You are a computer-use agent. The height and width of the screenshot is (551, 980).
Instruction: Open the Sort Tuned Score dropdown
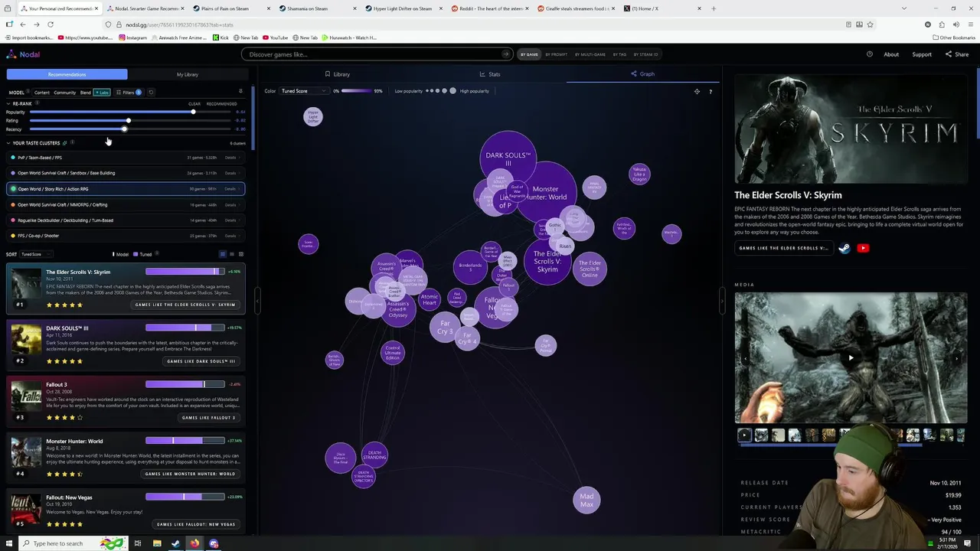(x=35, y=254)
